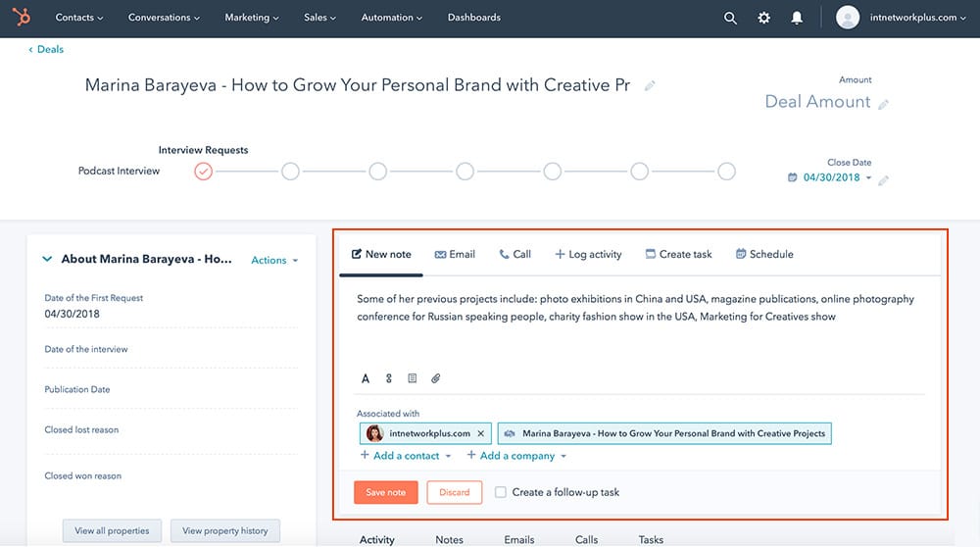Switch to the Call tab
This screenshot has height=547, width=980.
point(515,255)
